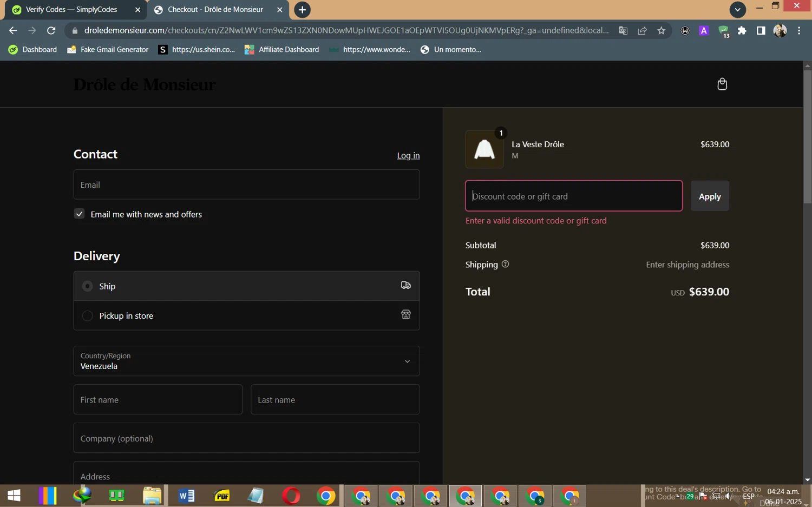
Task: Open File Explorer from the taskbar
Action: pos(152,496)
